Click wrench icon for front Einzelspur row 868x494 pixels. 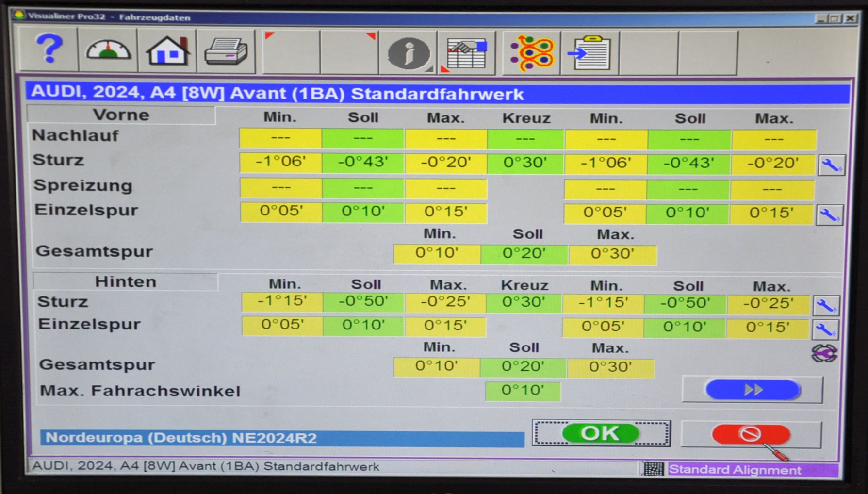tap(829, 215)
